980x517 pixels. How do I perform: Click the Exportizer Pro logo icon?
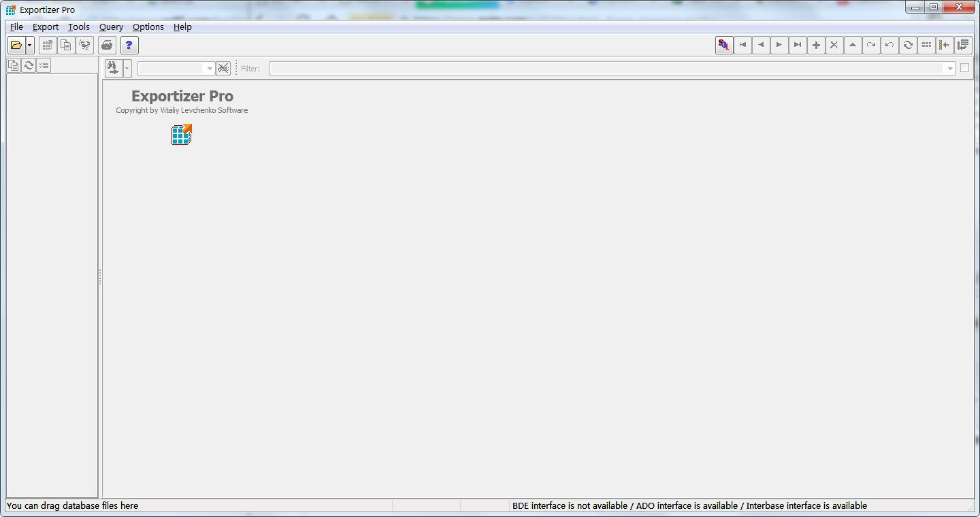tap(182, 135)
